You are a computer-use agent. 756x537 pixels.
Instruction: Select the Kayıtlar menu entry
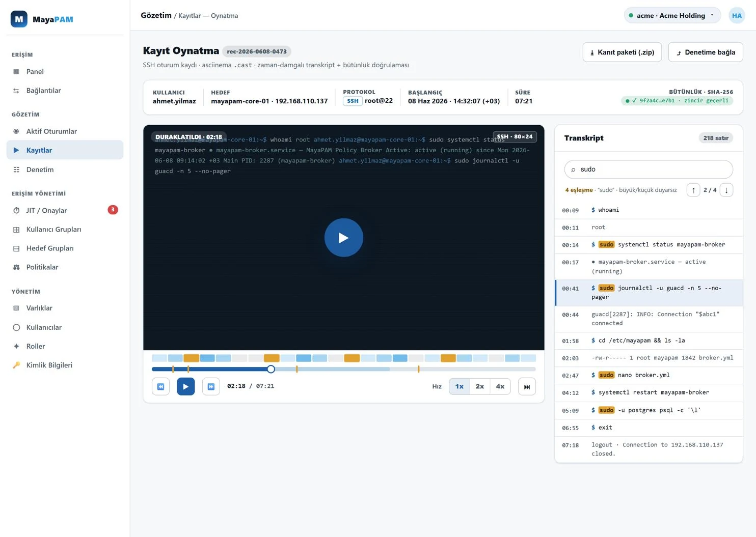point(65,150)
